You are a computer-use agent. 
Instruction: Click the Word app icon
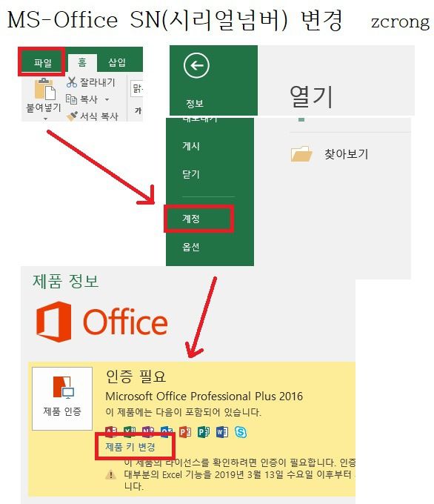(222, 432)
